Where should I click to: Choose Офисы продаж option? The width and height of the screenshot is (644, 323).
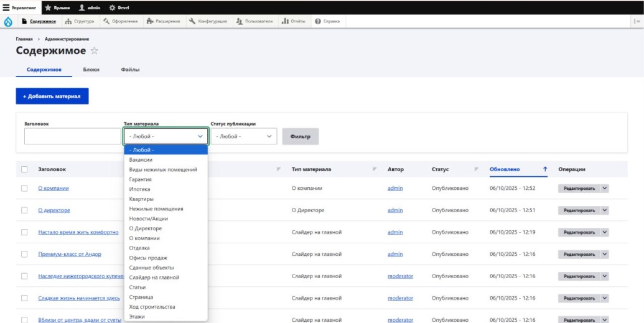tap(166, 258)
